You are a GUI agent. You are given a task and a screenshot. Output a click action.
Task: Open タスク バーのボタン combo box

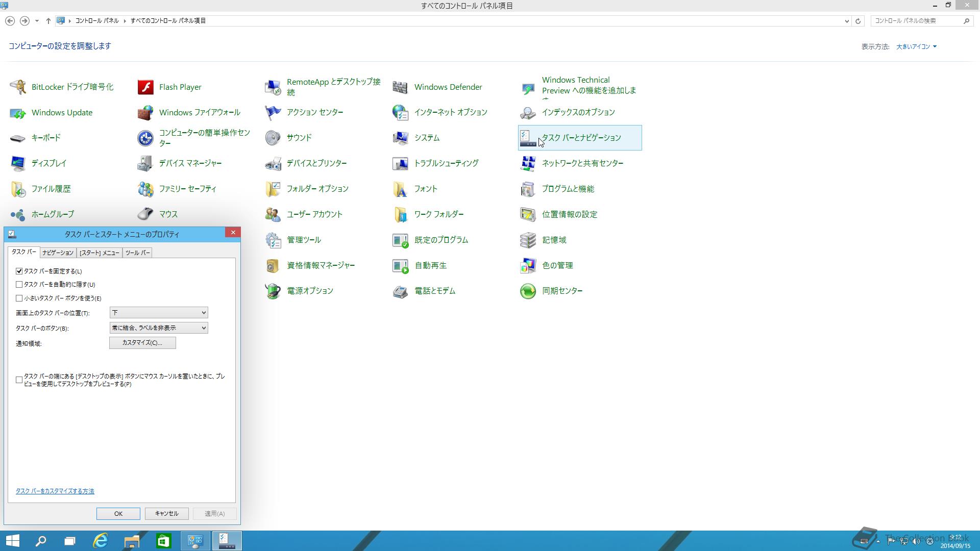click(x=159, y=328)
